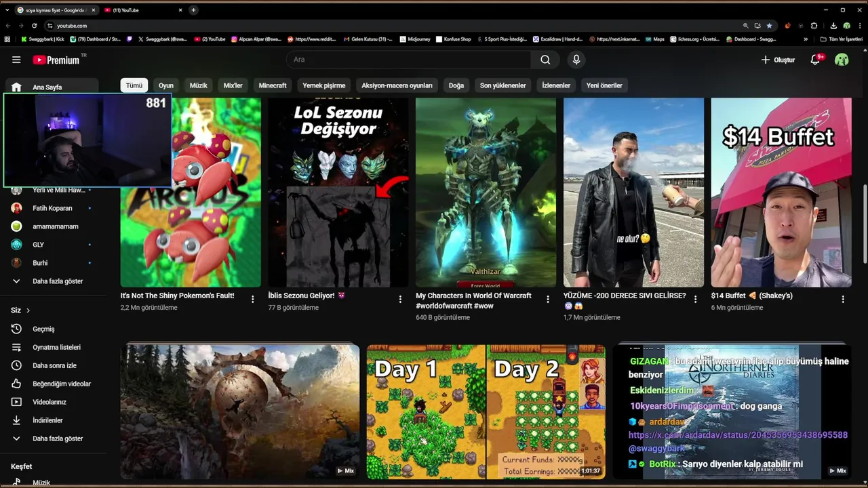Open the account avatar menu
Image resolution: width=868 pixels, height=488 pixels.
coord(842,60)
